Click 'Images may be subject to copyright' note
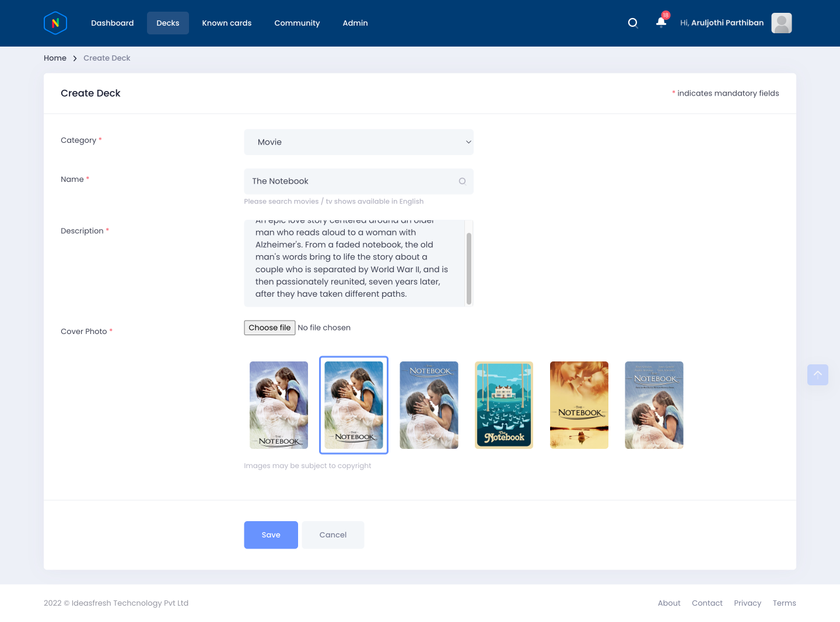 307,466
